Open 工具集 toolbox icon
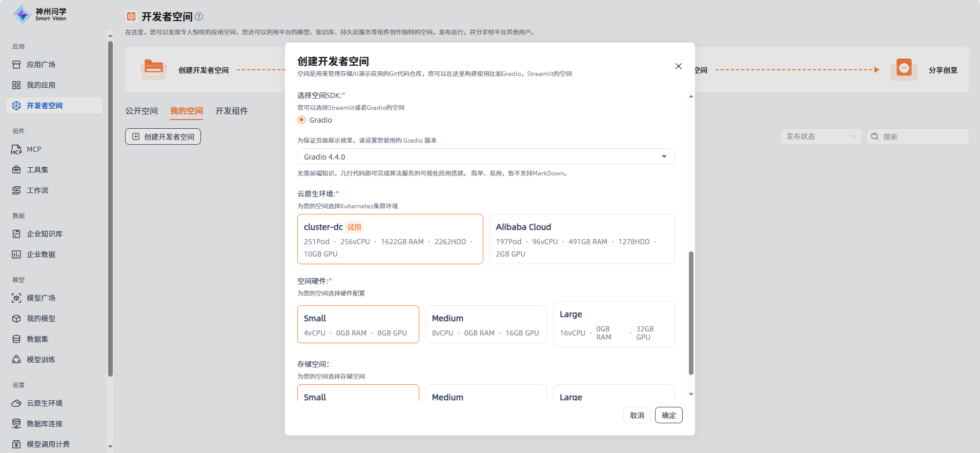Viewport: 980px width, 453px height. click(x=16, y=170)
